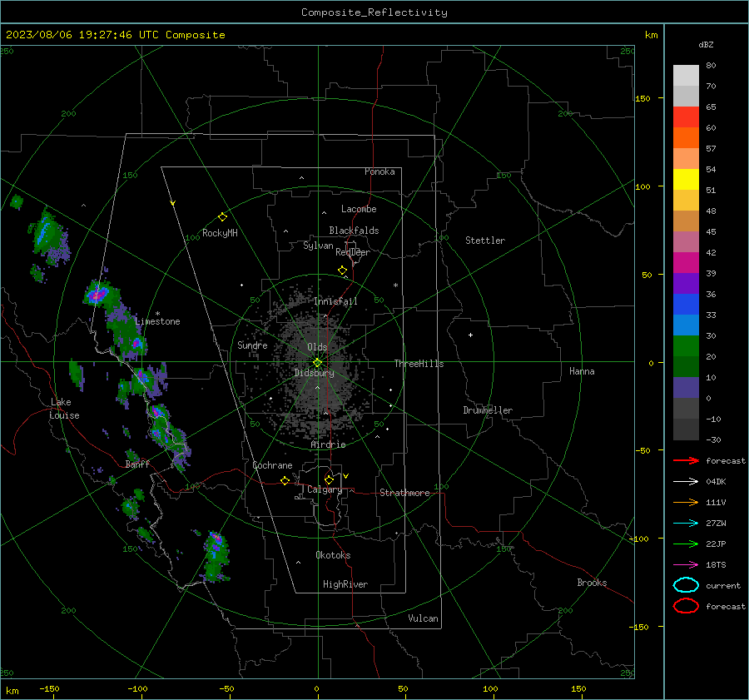The width and height of the screenshot is (749, 700).
Task: Click the cyan 27ZW arrow icon
Action: [x=686, y=524]
